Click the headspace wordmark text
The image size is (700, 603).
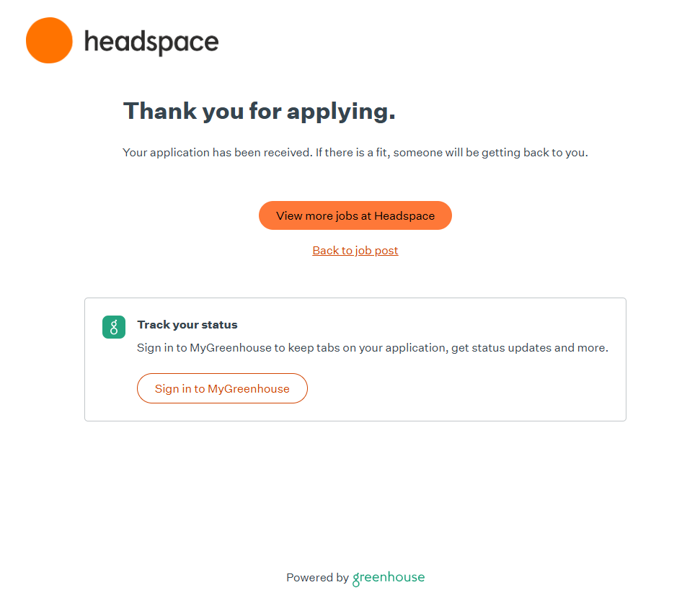[x=151, y=42]
